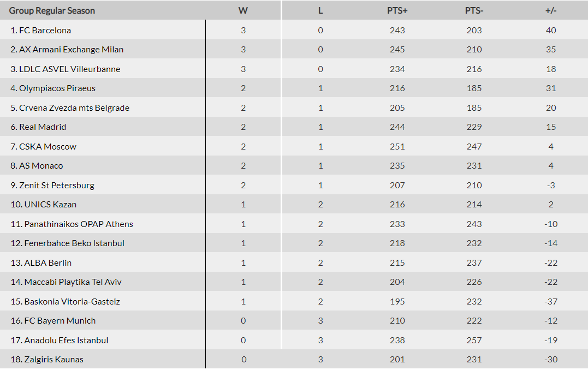The image size is (588, 370).
Task: Click the FC Barcelona team link
Action: 45,31
